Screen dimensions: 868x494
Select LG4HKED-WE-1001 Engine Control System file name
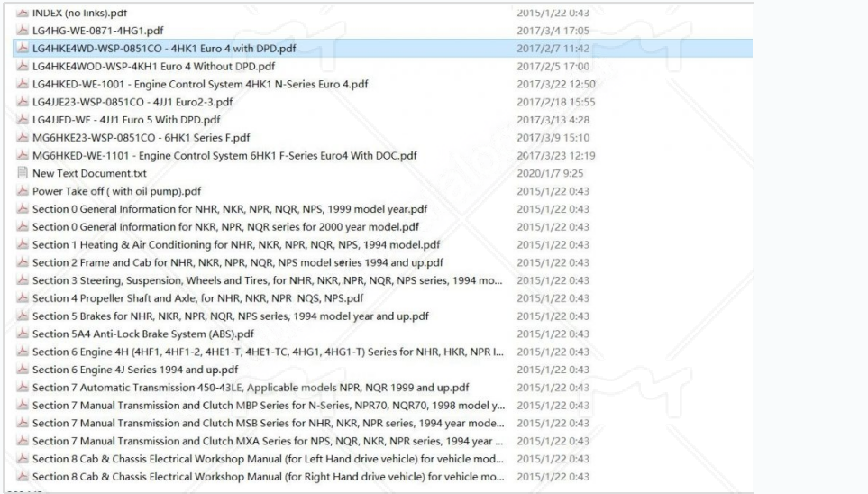(x=200, y=84)
